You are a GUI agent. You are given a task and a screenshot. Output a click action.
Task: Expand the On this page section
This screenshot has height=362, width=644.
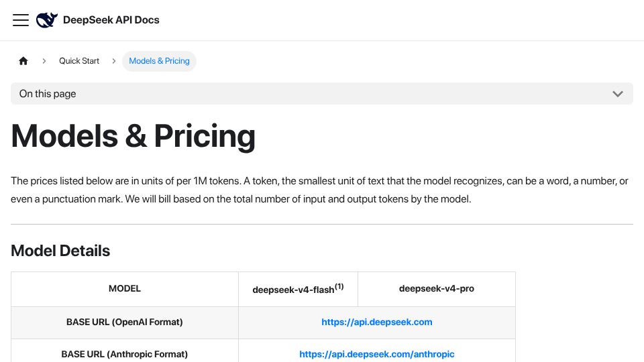pos(322,94)
